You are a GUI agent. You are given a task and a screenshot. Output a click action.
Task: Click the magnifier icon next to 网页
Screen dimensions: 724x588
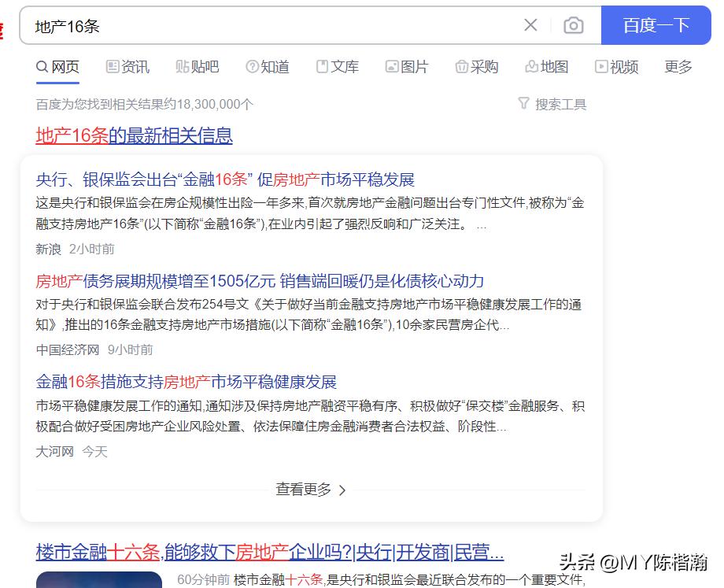click(41, 67)
